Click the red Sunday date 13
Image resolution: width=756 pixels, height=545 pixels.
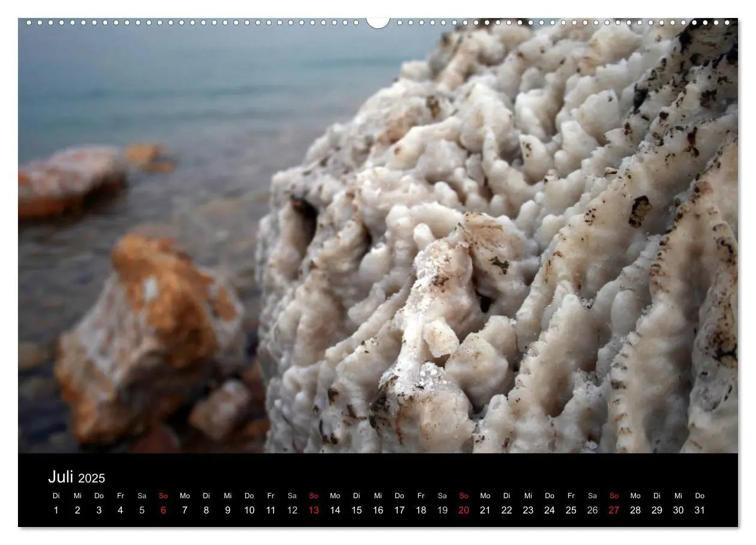[314, 510]
